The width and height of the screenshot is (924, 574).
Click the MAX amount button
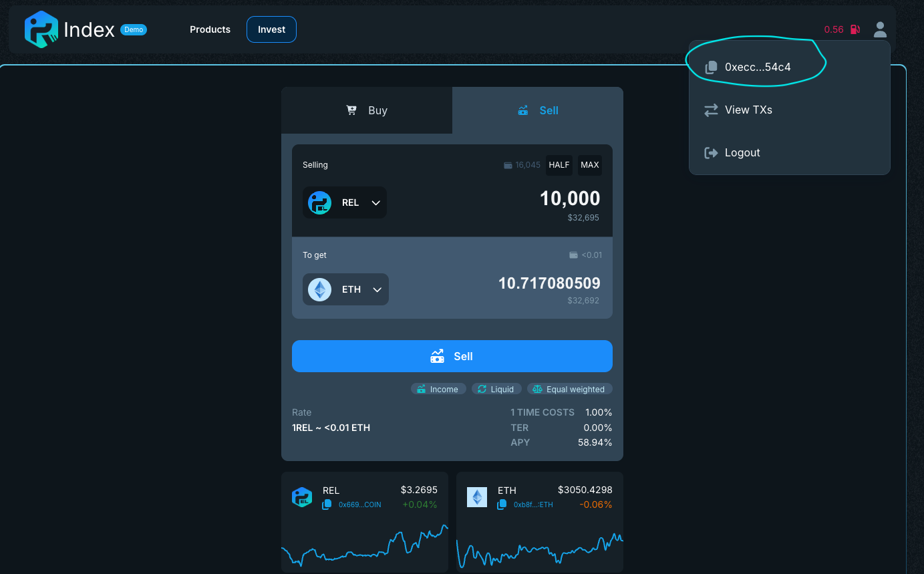(589, 164)
